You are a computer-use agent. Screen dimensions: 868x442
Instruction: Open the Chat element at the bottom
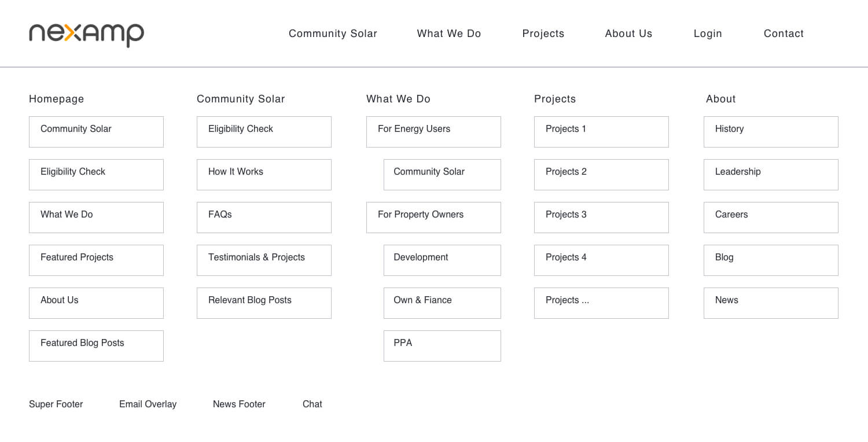[312, 404]
